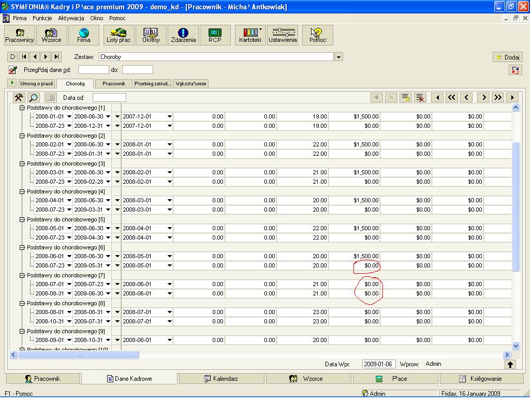Open the Ustawienia settings icon

tap(283, 35)
